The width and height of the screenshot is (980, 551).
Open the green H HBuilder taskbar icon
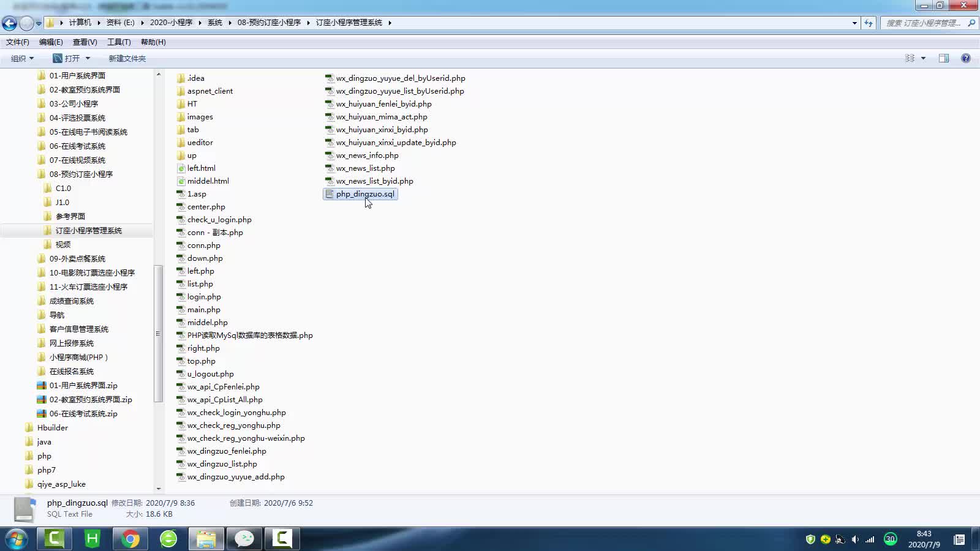point(92,539)
